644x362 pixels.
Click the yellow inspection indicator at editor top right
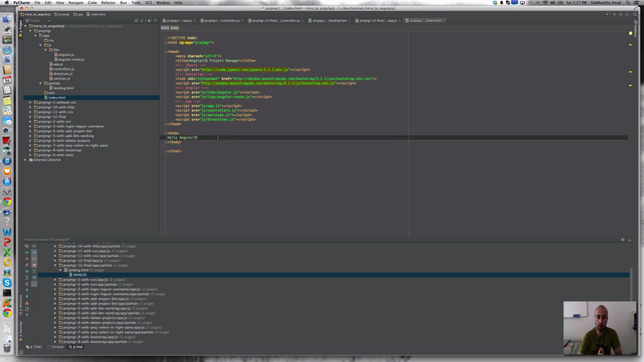coord(630,33)
